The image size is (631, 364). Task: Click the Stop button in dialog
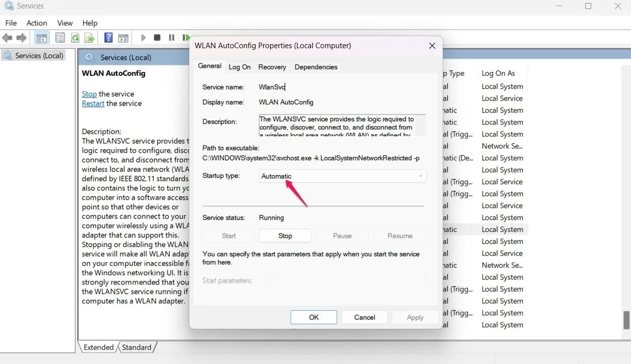click(x=285, y=236)
